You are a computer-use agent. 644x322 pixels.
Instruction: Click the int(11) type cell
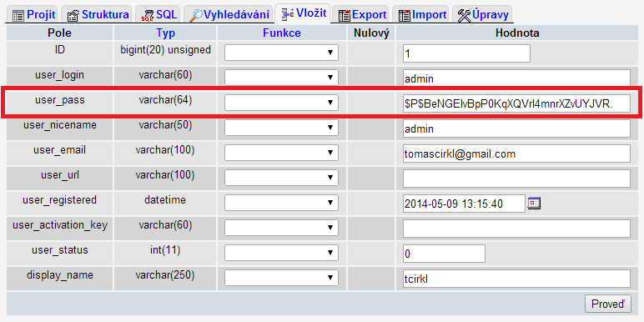coord(165,250)
